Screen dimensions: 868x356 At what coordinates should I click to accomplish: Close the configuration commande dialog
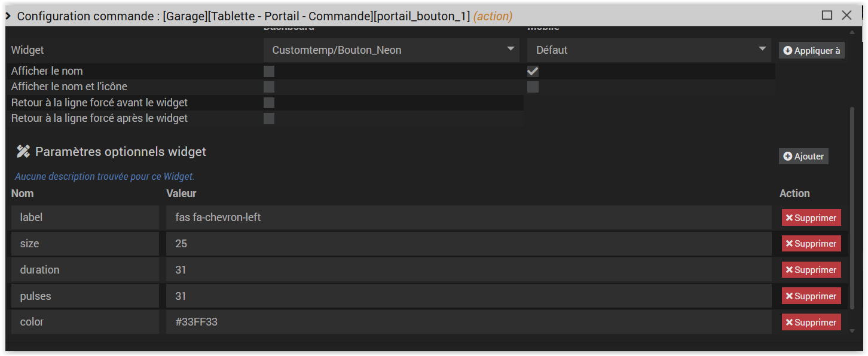pyautogui.click(x=846, y=16)
